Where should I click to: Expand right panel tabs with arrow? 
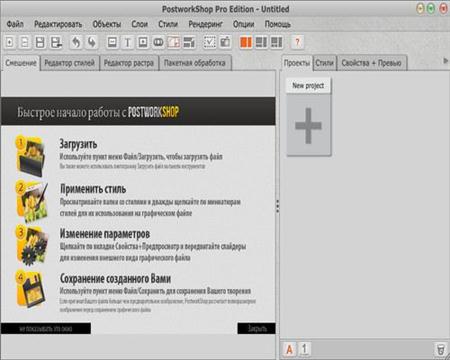click(445, 61)
